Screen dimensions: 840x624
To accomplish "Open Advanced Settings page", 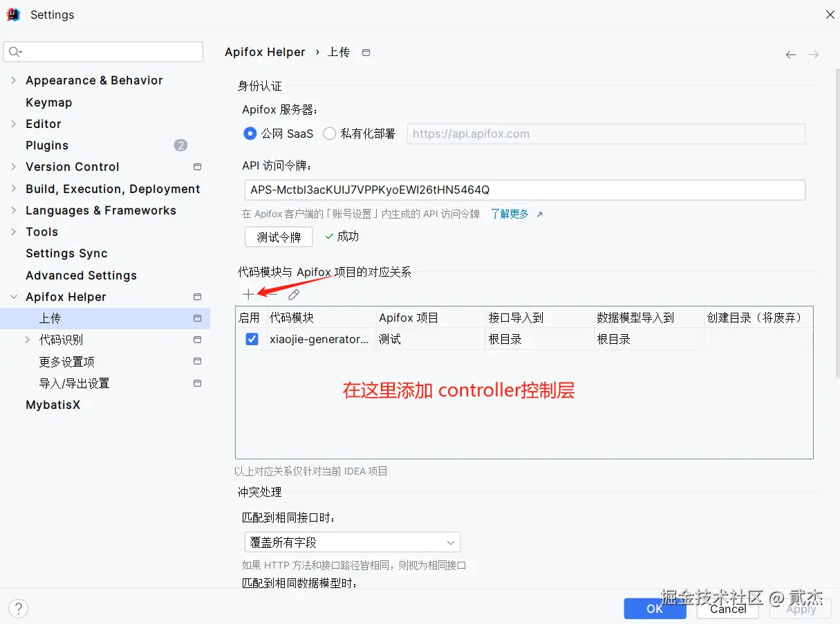I will (x=81, y=275).
